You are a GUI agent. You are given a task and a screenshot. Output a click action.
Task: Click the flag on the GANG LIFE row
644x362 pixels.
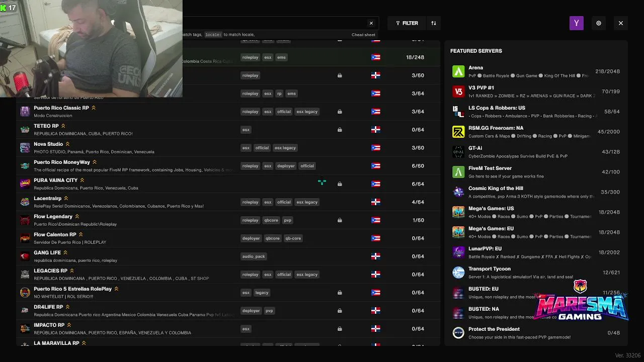pos(375,256)
